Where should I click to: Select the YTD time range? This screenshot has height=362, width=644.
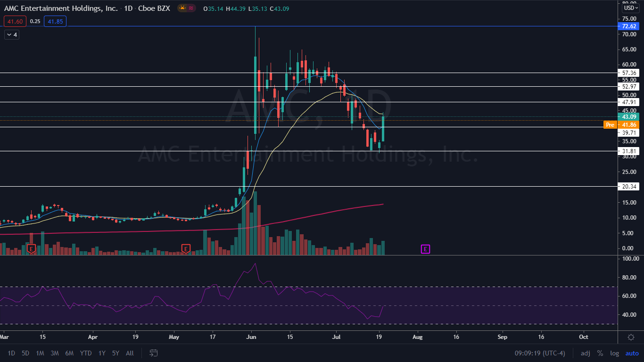tap(86, 353)
